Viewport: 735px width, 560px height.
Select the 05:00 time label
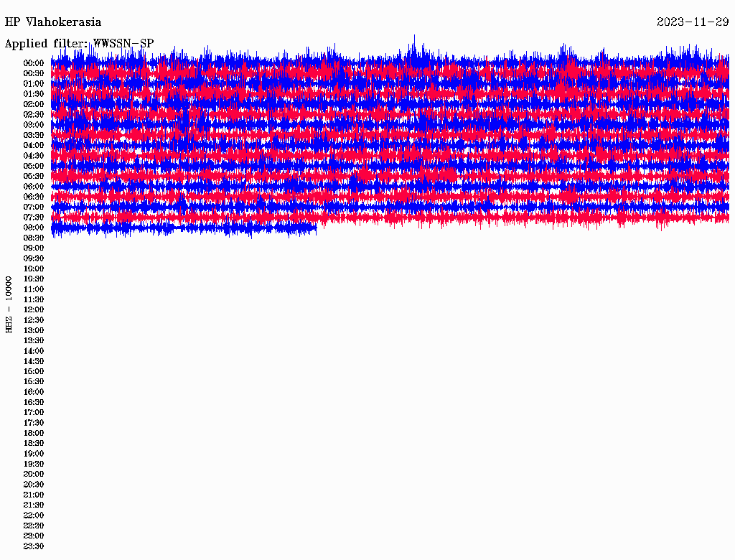[x=34, y=166]
